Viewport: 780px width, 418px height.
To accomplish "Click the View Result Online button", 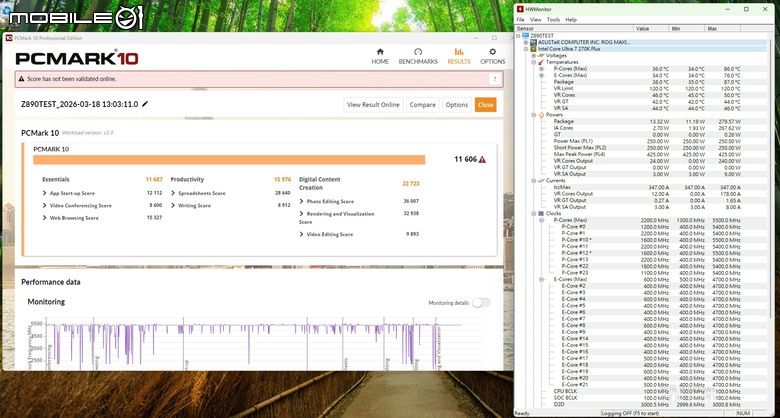I will click(x=373, y=104).
